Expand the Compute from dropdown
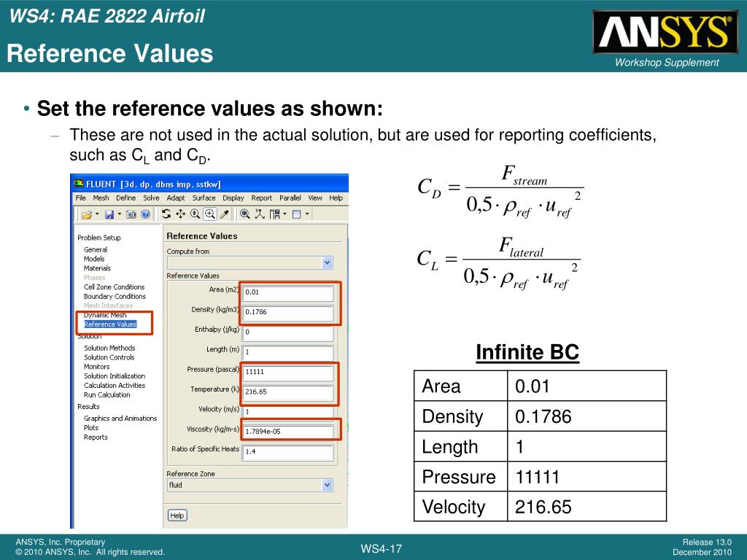Image resolution: width=747 pixels, height=560 pixels. pos(327,262)
